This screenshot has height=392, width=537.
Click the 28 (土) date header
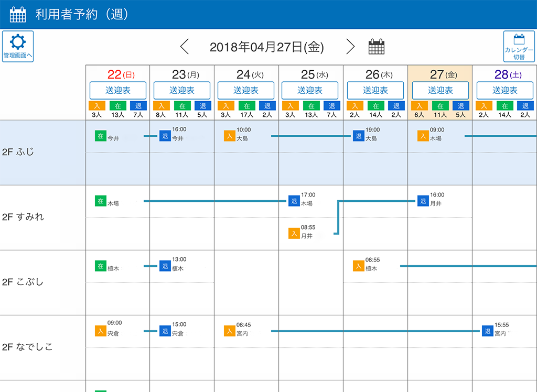[504, 74]
